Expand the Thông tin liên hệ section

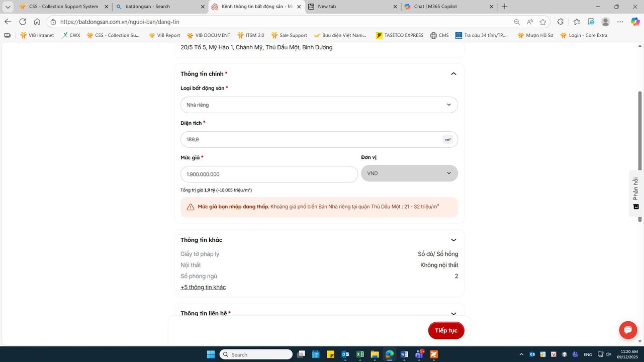click(453, 313)
